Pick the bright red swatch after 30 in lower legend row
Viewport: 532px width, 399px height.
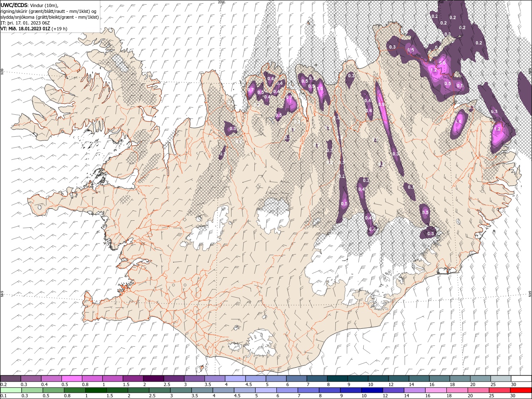coord(520,390)
